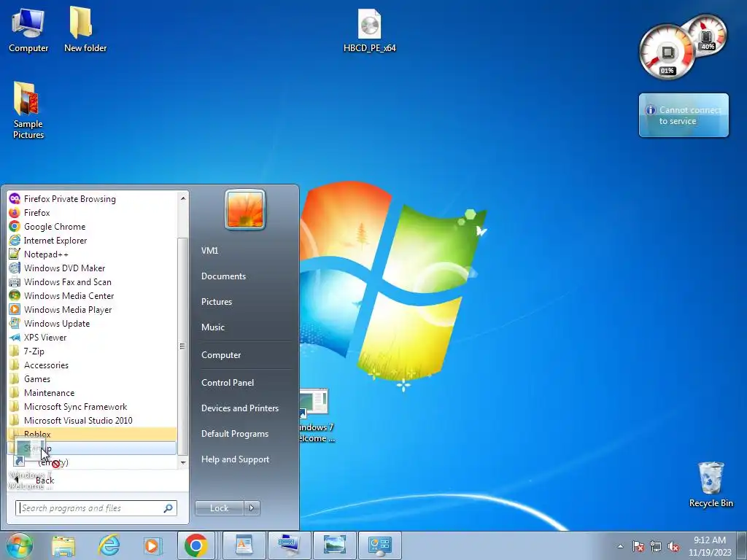Launch Windows DVD Maker
Image resolution: width=747 pixels, height=560 pixels.
tap(92, 268)
